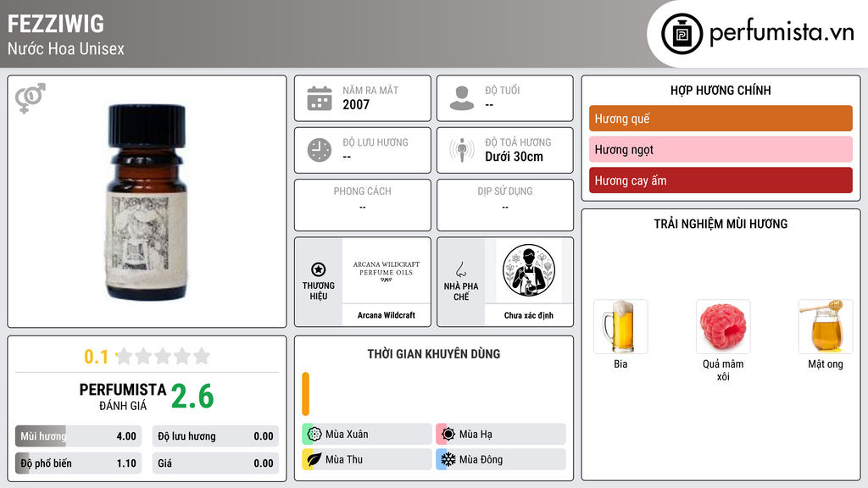The image size is (868, 488).
Task: Click the last rating star
Action: pyautogui.click(x=202, y=357)
